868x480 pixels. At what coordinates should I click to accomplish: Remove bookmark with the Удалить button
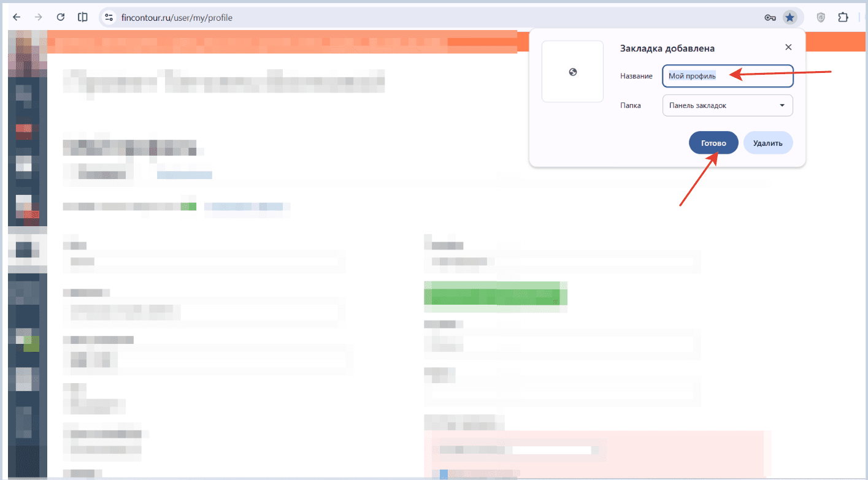768,143
